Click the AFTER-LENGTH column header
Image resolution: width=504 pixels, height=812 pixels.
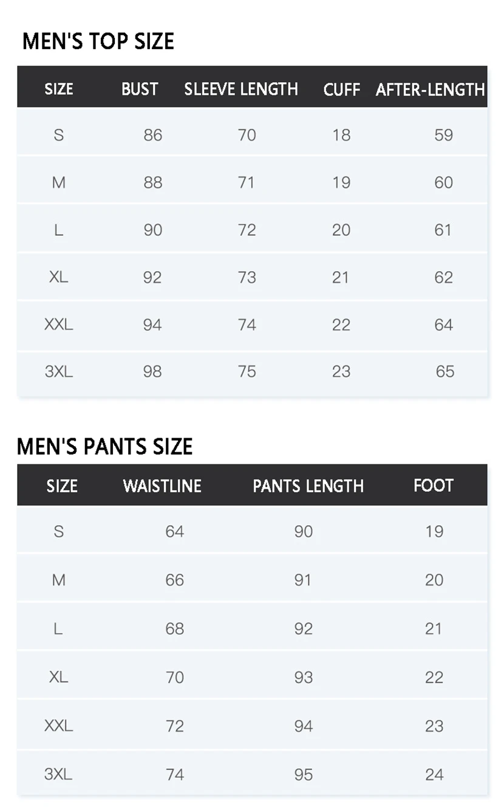[430, 90]
